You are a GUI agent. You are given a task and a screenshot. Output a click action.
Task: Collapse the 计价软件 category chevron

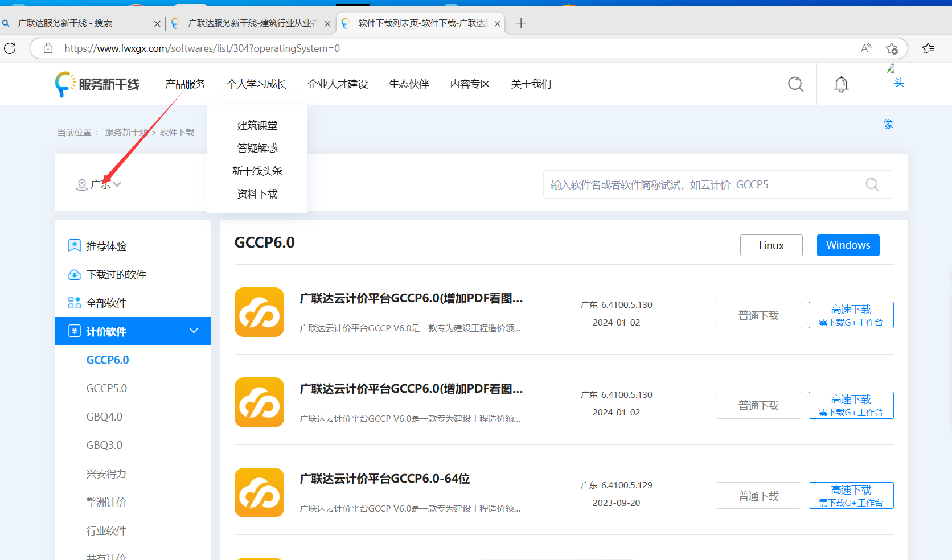[194, 331]
